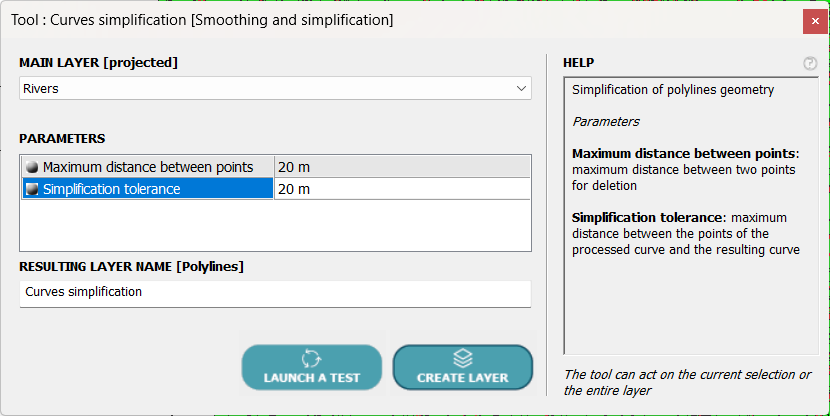Close the Curves simplification tool window

pyautogui.click(x=811, y=20)
